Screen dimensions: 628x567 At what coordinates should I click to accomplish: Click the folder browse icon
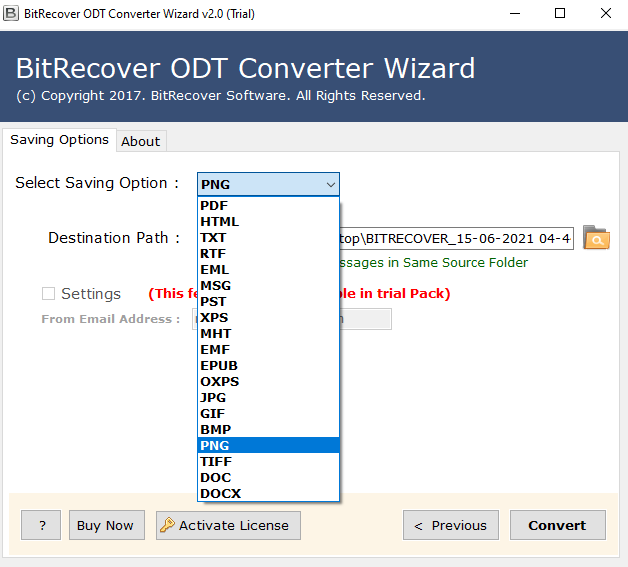(596, 238)
